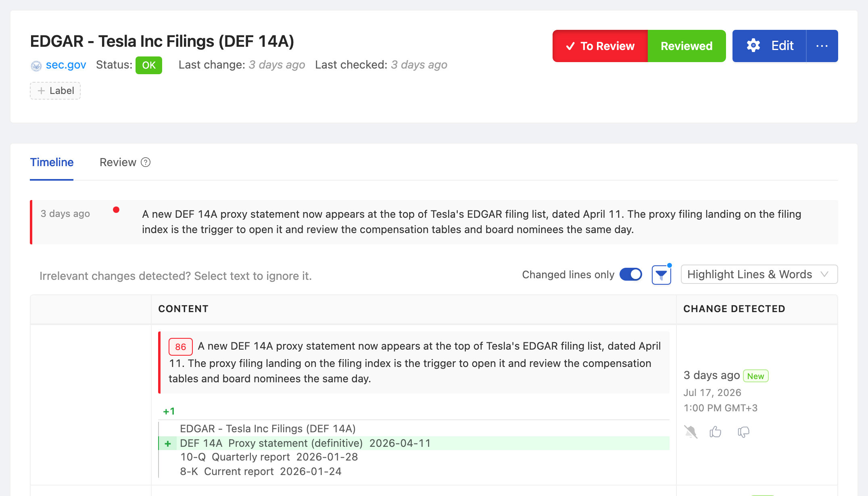Click the Last change 3 days ago text

click(242, 65)
